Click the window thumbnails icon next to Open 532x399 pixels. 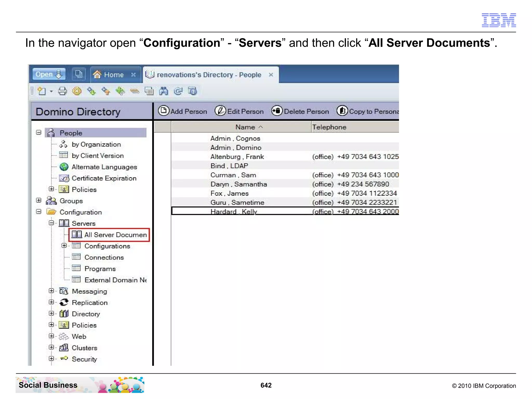[x=78, y=74]
